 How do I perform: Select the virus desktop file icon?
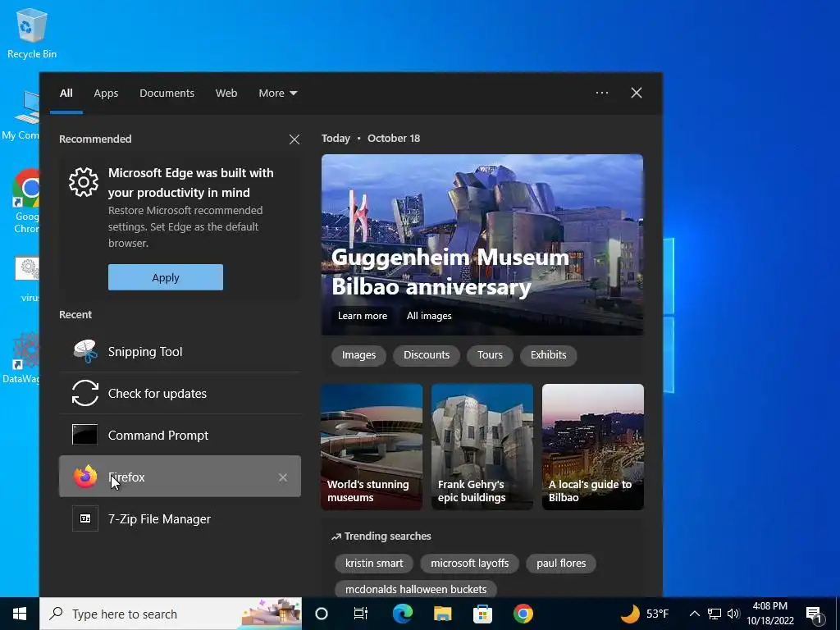click(x=27, y=279)
